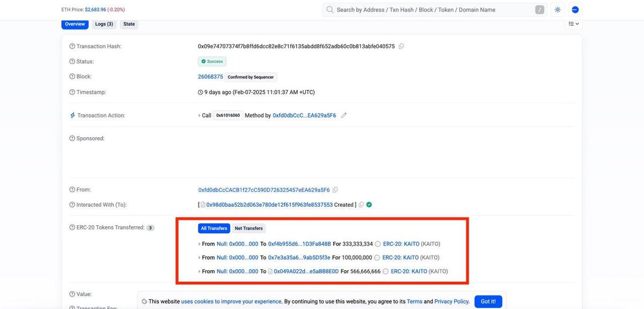Screen dimensions: 644x309
Task: Open created contract 0x98d0baa52b2d063e link
Action: (269, 205)
